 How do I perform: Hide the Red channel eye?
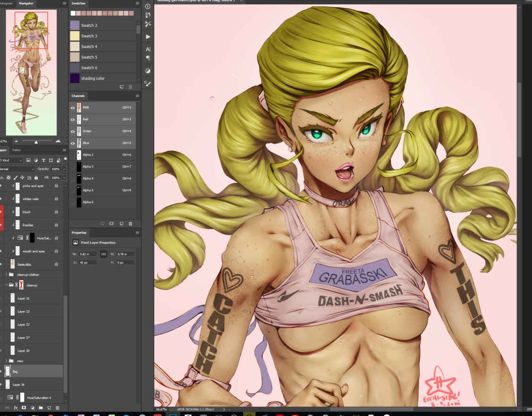73,119
